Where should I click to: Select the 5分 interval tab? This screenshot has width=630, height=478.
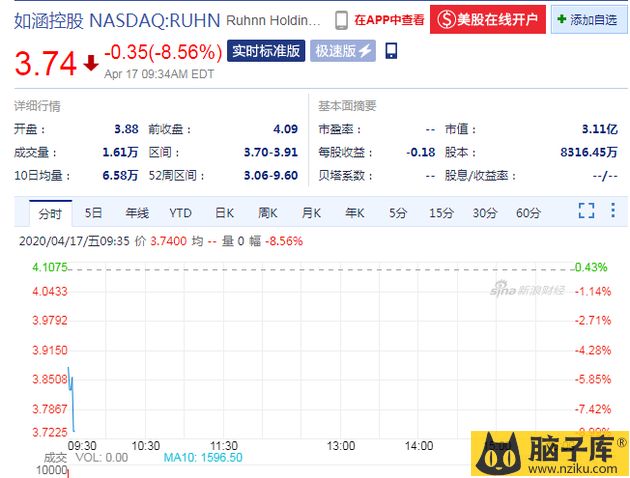(398, 213)
